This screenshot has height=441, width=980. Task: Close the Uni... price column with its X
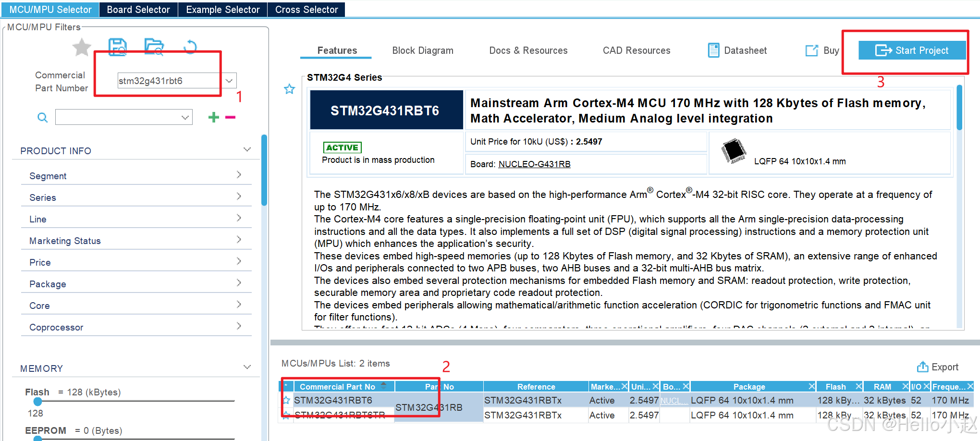pos(655,386)
